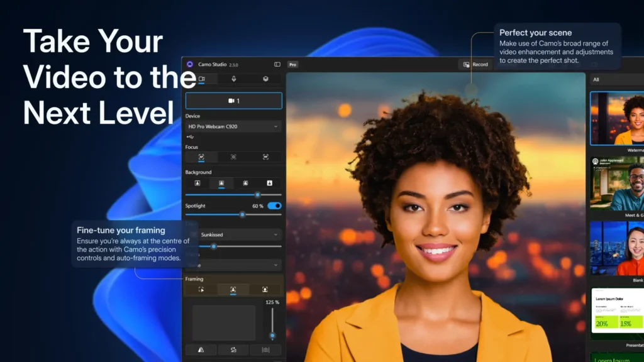
Task: Turn off the Spotlight toggle switch
Action: pos(274,206)
